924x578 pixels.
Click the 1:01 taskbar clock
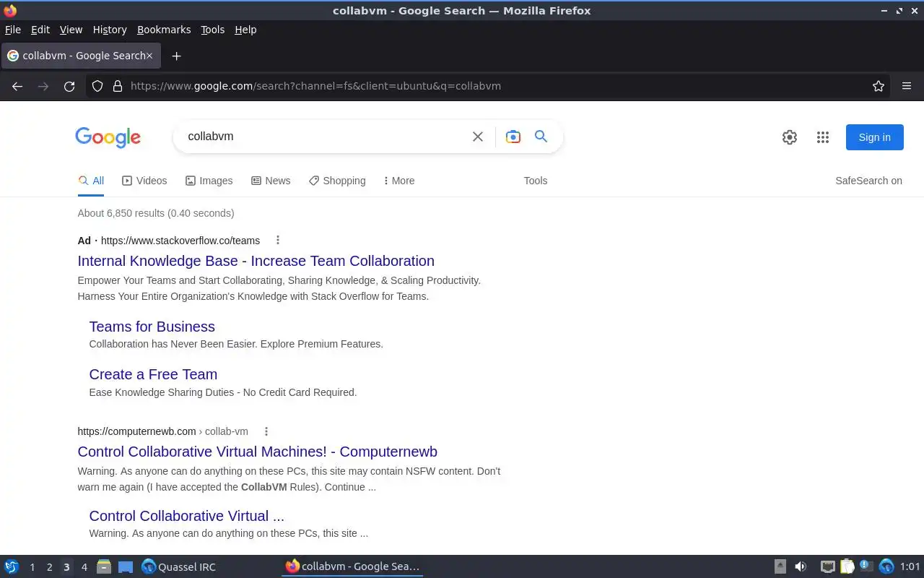[x=910, y=567]
